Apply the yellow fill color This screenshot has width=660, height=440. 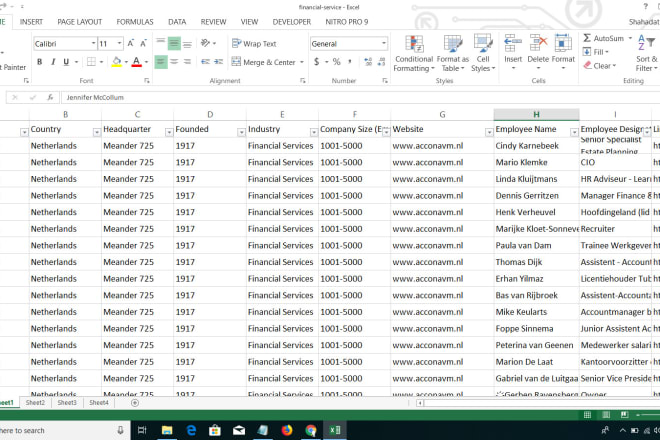(x=117, y=62)
